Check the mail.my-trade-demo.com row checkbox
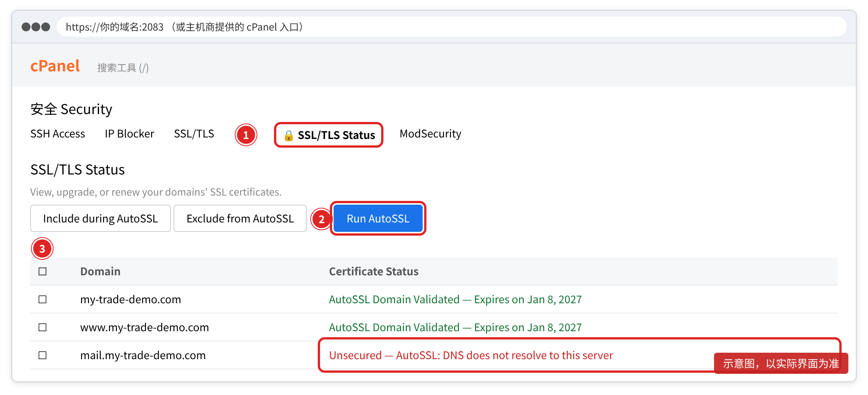The image size is (868, 395). pyautogui.click(x=43, y=355)
